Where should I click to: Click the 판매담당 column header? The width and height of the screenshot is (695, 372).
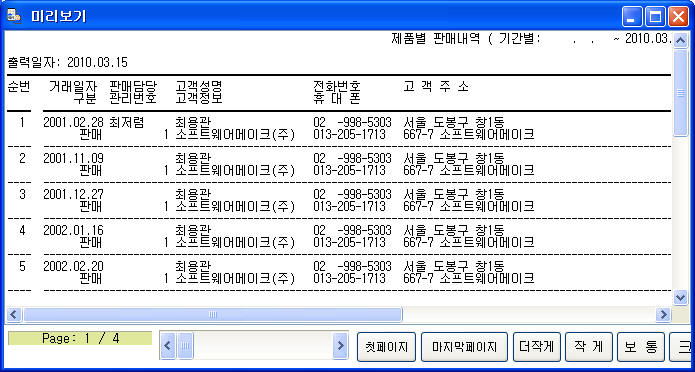coord(133,86)
